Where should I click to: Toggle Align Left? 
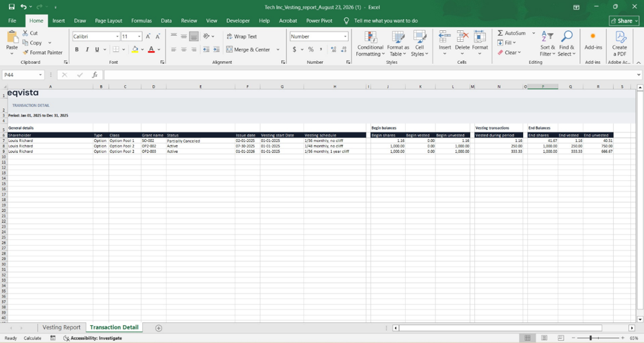174,49
